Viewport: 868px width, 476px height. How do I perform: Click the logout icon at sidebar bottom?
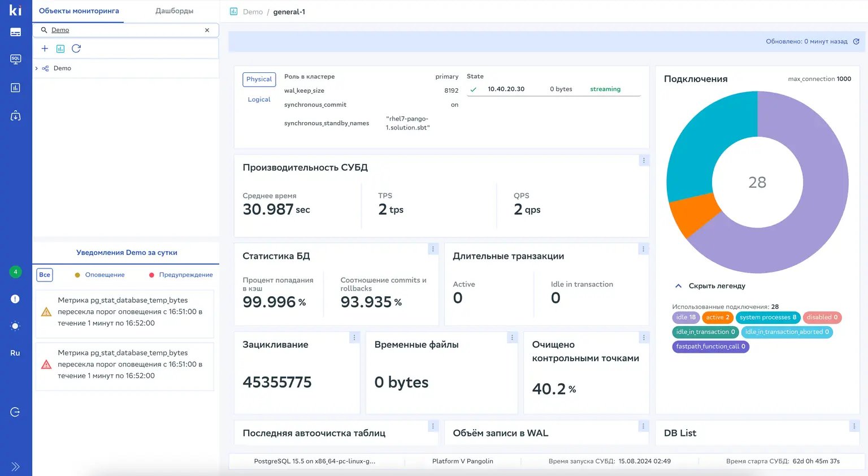pos(15,412)
